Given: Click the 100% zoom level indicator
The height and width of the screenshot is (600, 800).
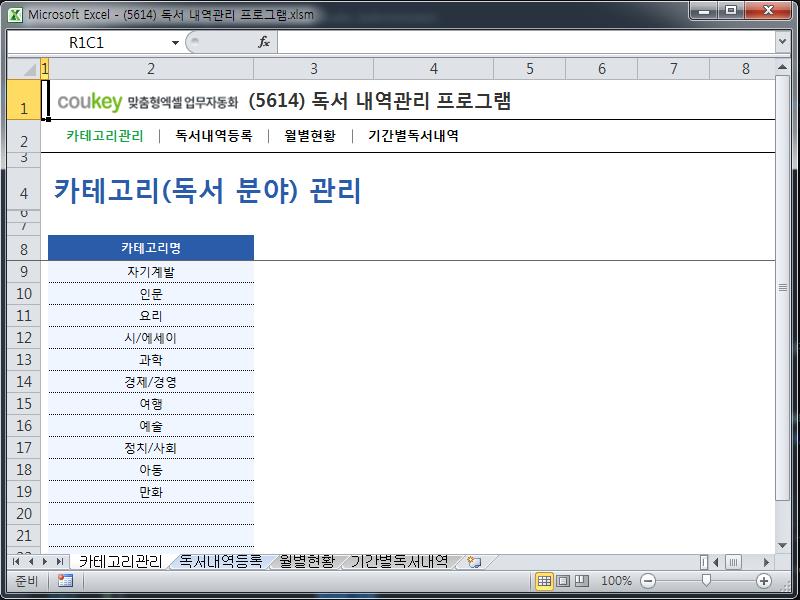Looking at the screenshot, I should pyautogui.click(x=616, y=581).
